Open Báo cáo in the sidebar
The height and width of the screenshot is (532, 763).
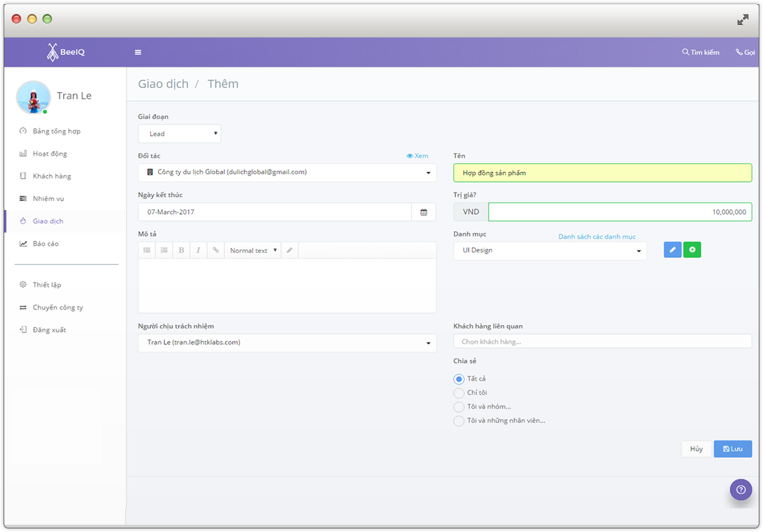(x=45, y=244)
